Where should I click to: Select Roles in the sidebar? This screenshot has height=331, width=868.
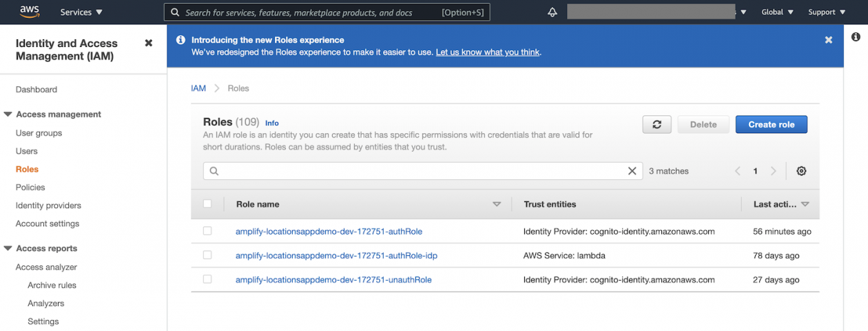pos(27,169)
